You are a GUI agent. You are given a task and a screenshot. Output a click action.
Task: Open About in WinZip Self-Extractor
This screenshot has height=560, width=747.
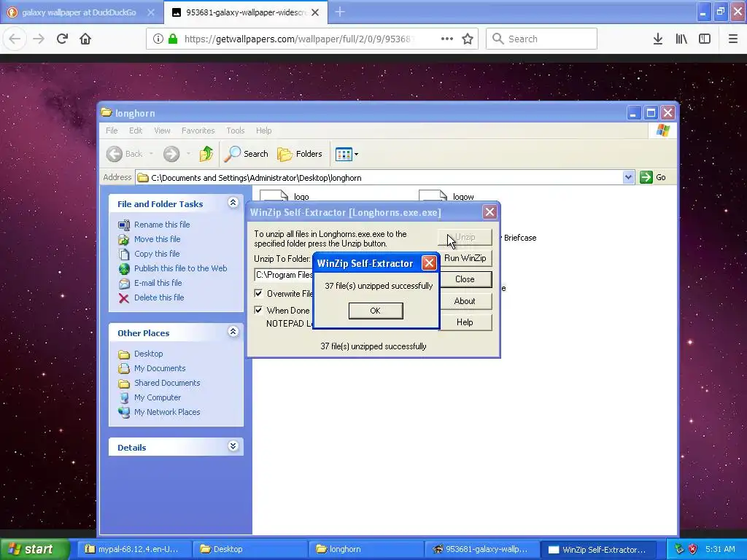point(465,301)
